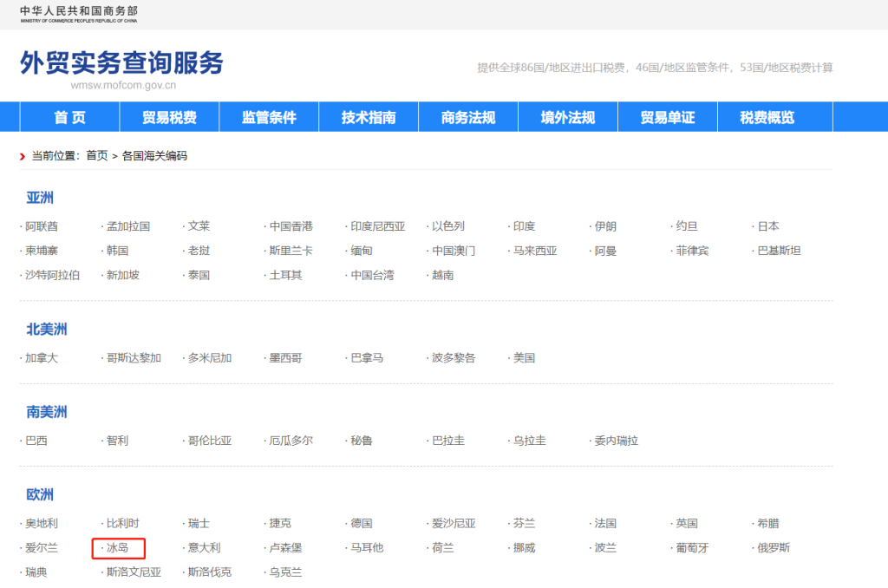This screenshot has width=888, height=588.
Task: Open 美国 customs codes
Action: [524, 358]
